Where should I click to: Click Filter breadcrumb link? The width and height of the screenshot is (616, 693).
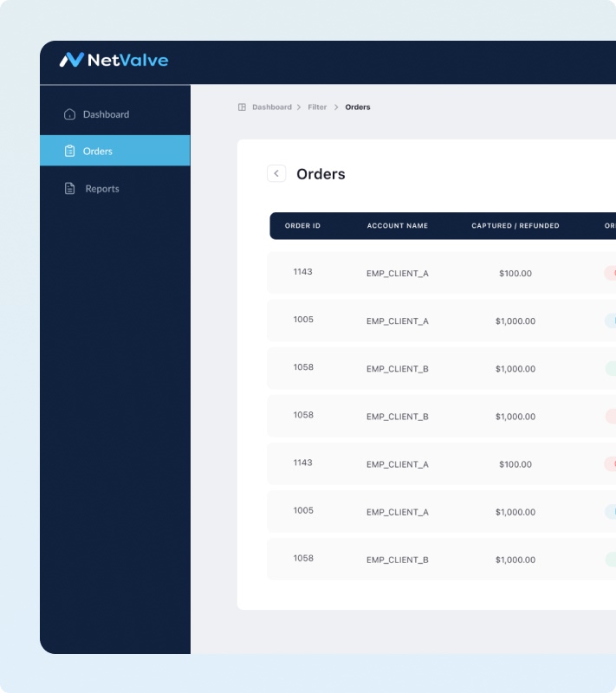point(317,107)
